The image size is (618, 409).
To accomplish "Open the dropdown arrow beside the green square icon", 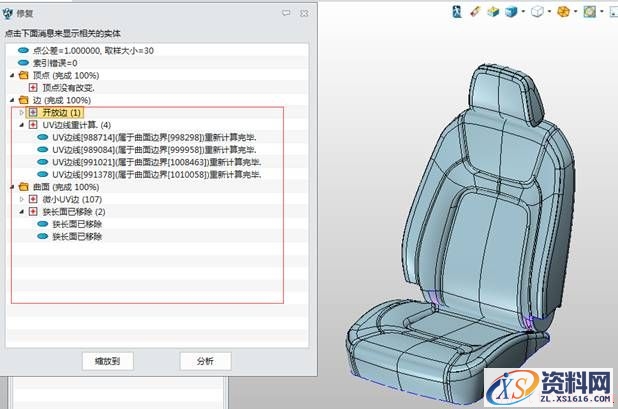I will 602,11.
